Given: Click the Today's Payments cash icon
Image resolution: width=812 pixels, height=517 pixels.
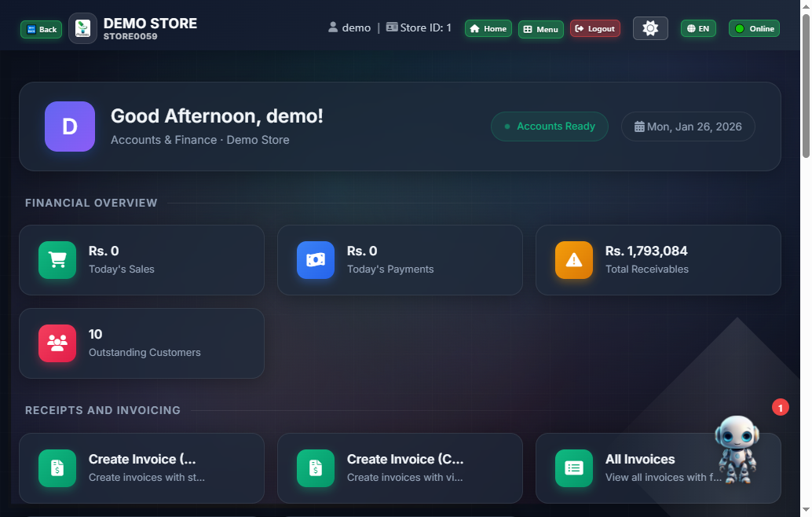Looking at the screenshot, I should [x=316, y=260].
